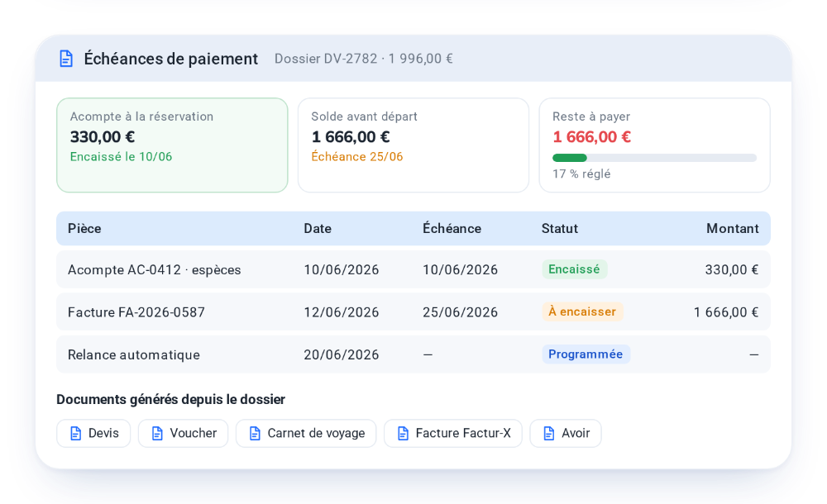Click the Encaissé le 10/06 text
This screenshot has height=504, width=827.
[122, 157]
